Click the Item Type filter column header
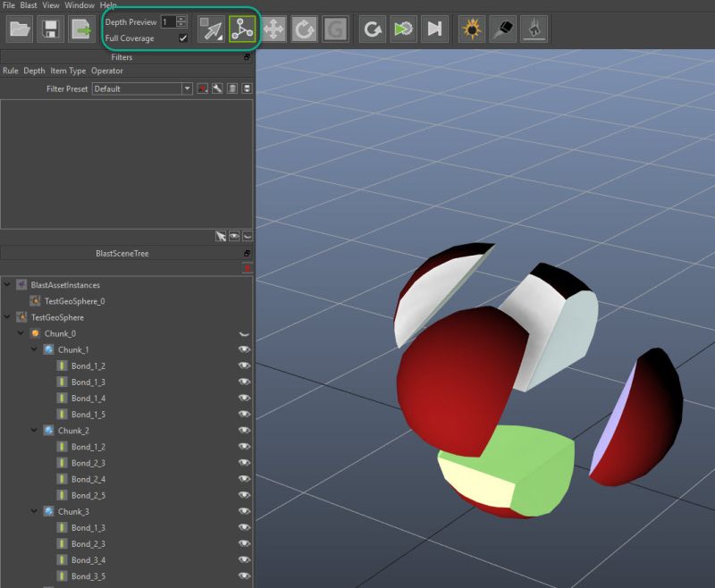Screen dimensions: 715x588 coord(68,71)
